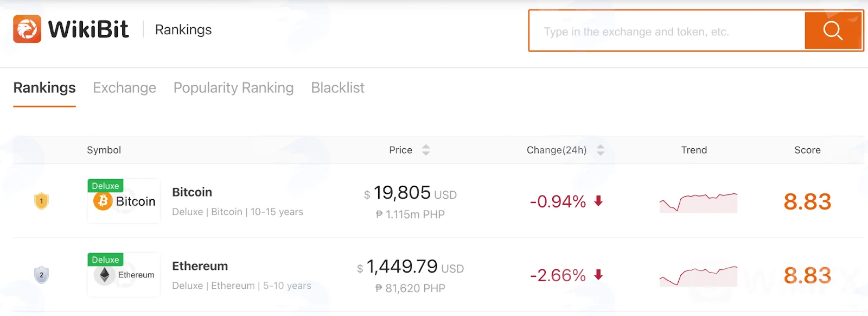Focus the exchange and token search field
This screenshot has width=868, height=316.
tap(667, 31)
